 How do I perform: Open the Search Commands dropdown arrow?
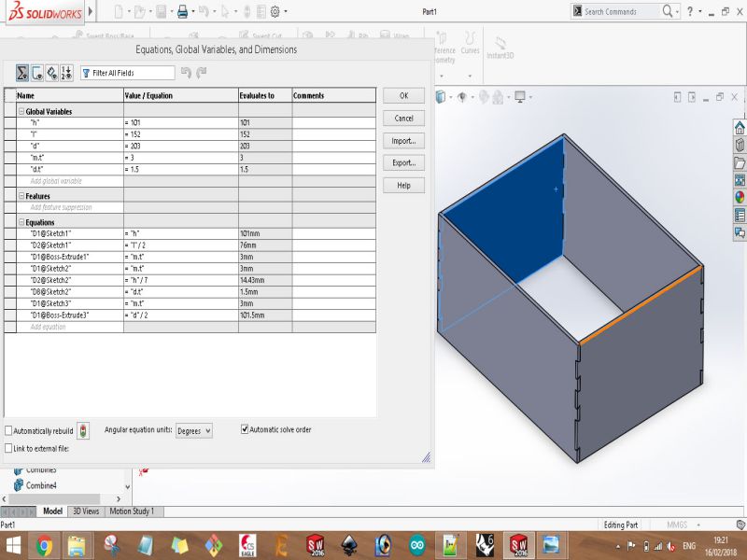click(677, 12)
